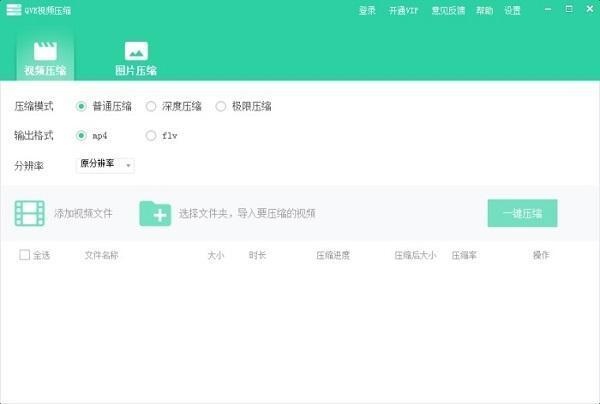This screenshot has width=600, height=404.
Task: Open 设置 settings
Action: [512, 10]
